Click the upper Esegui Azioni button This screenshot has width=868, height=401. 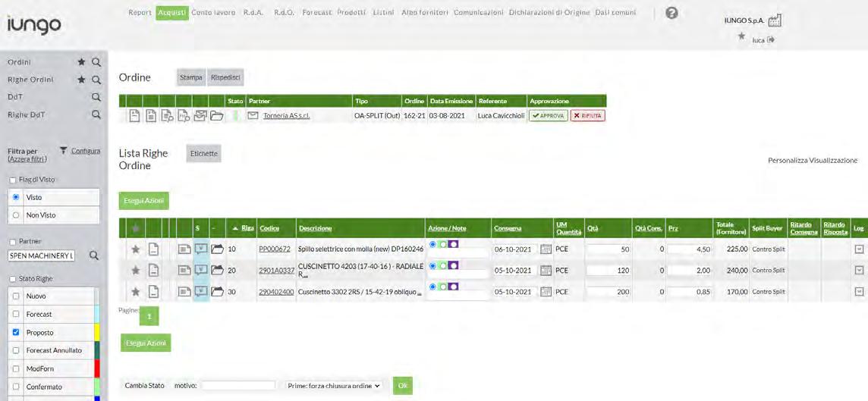coord(144,201)
